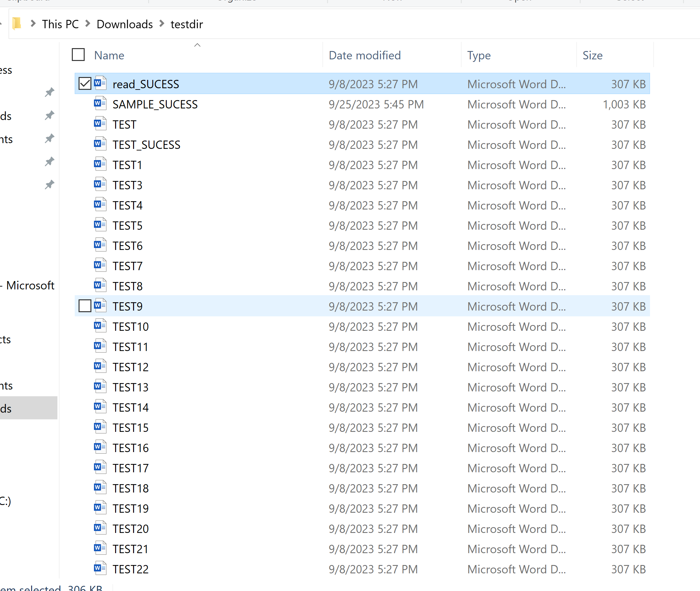The height and width of the screenshot is (591, 700).
Task: Select the highlighted sidebar item ending in ds
Action: tap(29, 408)
